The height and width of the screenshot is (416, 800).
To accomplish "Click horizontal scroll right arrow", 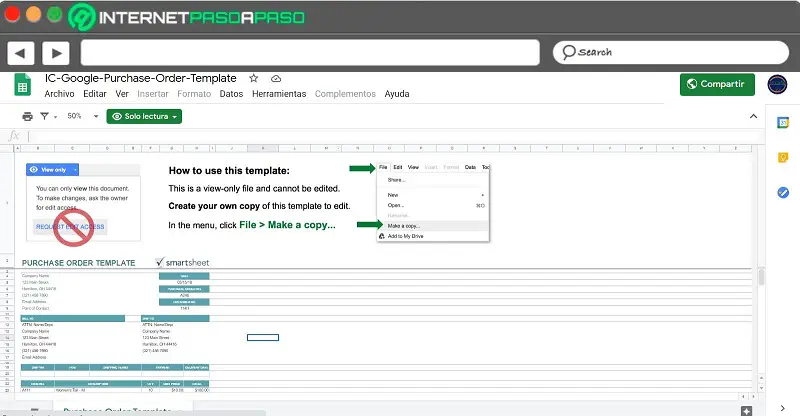I will [x=753, y=397].
